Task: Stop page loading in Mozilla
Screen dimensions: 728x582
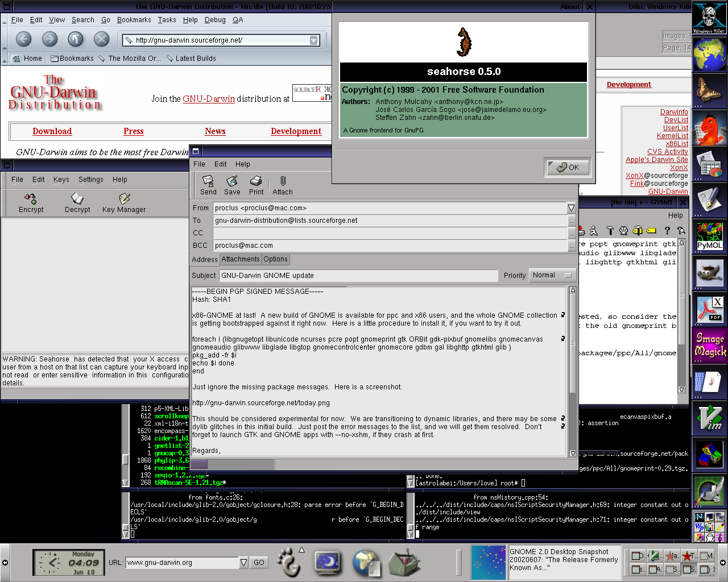Action: tap(101, 39)
